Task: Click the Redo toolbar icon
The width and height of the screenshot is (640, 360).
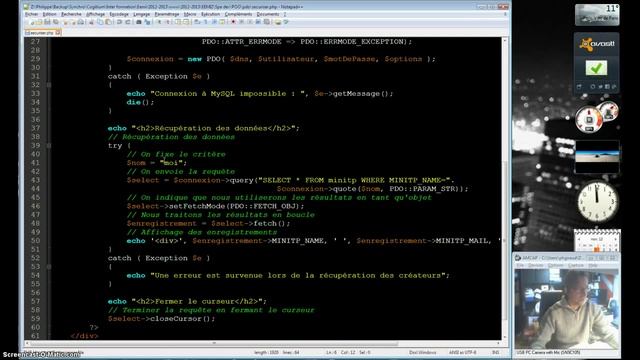Action: point(128,22)
